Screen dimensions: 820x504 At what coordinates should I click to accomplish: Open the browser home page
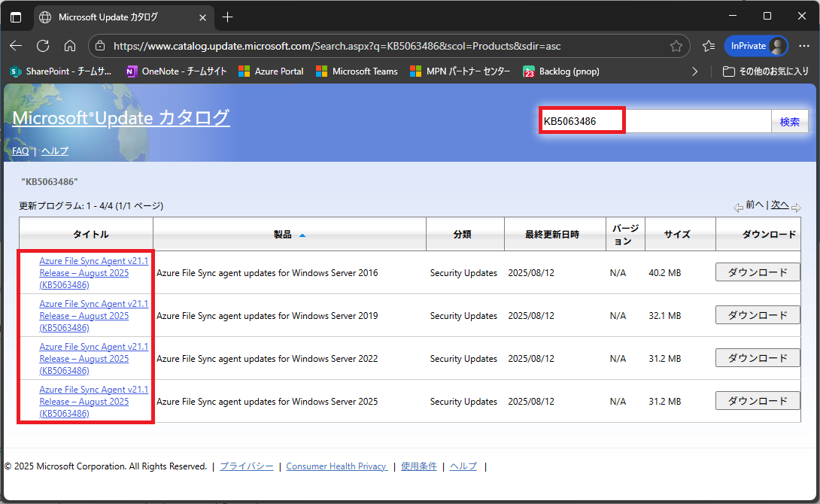69,46
